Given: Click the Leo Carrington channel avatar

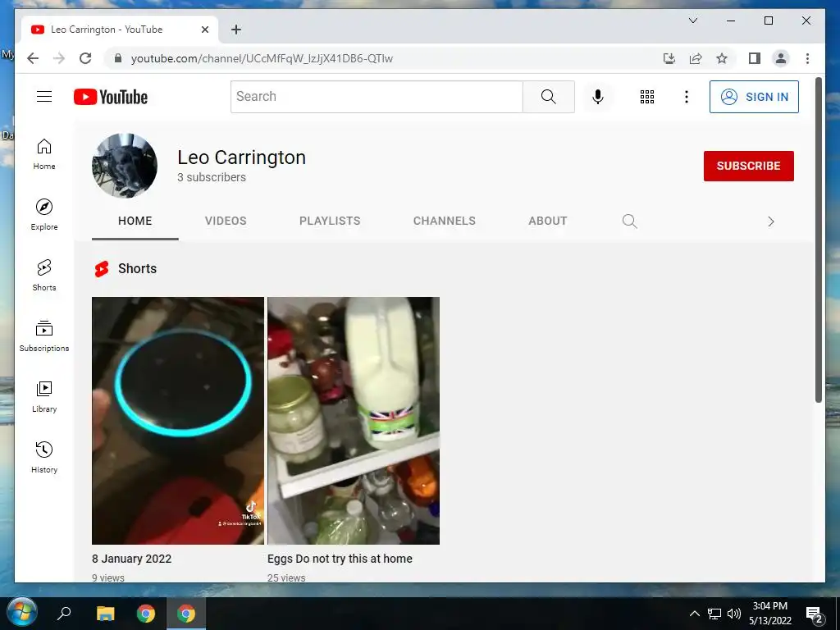Looking at the screenshot, I should 125,166.
